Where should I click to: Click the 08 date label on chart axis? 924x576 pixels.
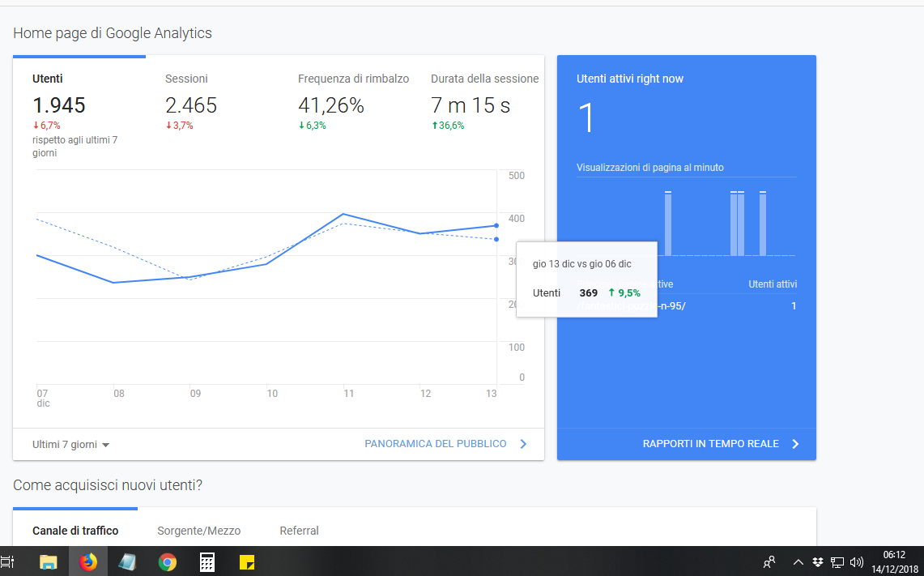(x=119, y=393)
